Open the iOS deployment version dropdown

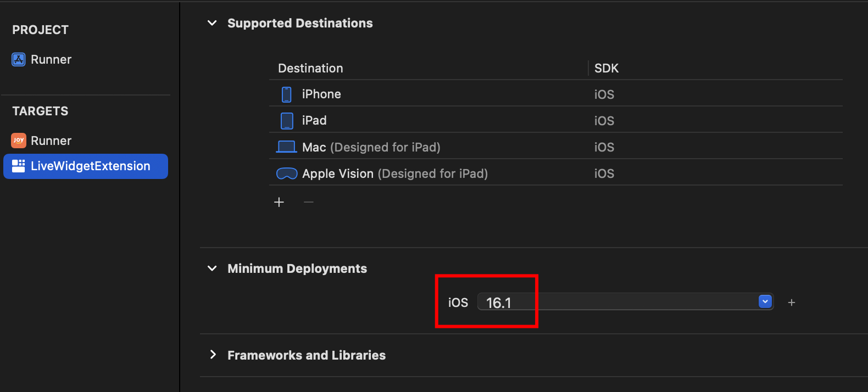[x=765, y=301]
